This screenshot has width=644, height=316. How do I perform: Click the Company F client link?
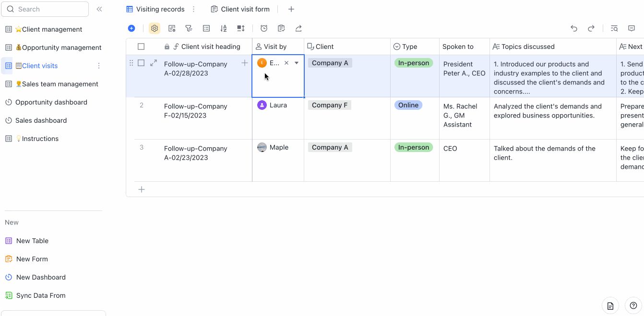pos(330,105)
